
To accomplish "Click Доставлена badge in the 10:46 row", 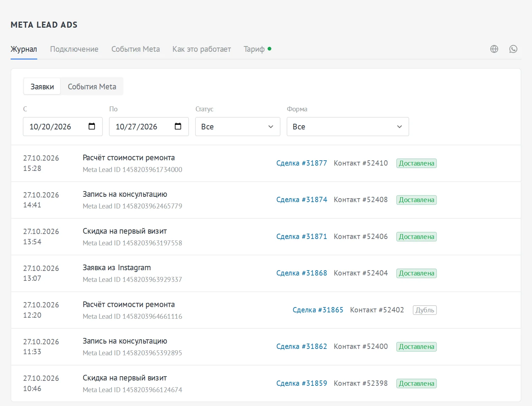I will [x=416, y=383].
